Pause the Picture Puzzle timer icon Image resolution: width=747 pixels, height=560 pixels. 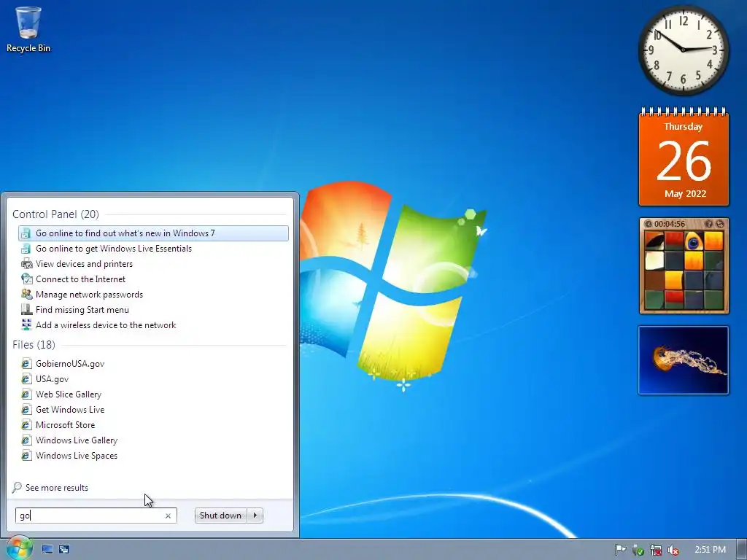(x=649, y=224)
